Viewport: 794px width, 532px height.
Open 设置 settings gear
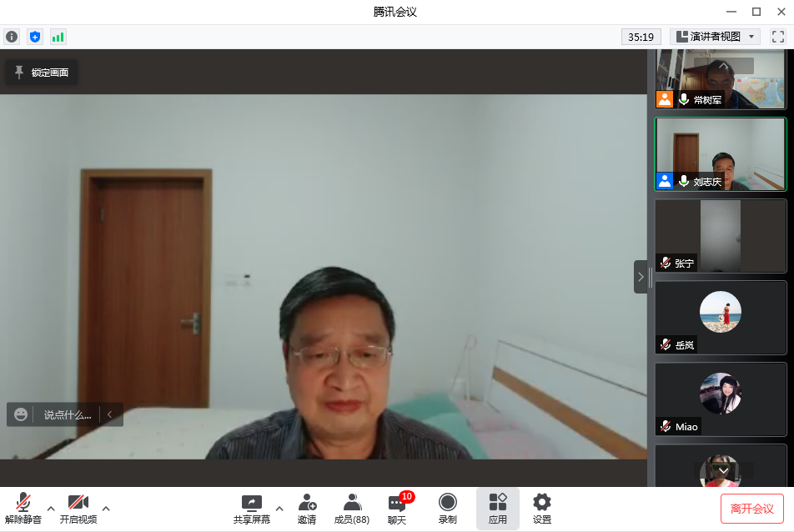pos(542,509)
